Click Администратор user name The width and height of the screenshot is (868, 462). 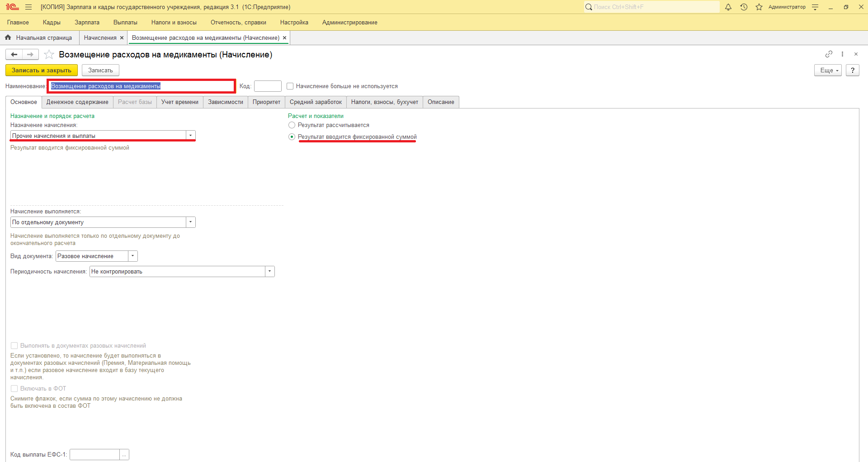[787, 7]
